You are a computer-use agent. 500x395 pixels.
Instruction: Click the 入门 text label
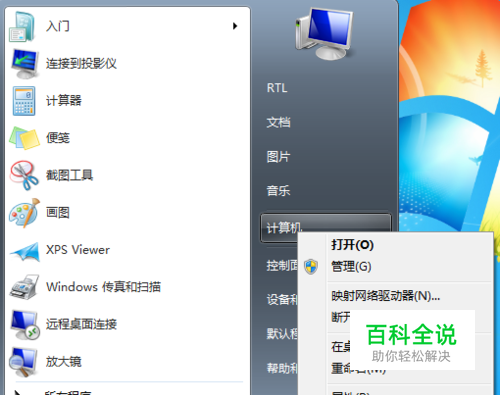[x=58, y=26]
